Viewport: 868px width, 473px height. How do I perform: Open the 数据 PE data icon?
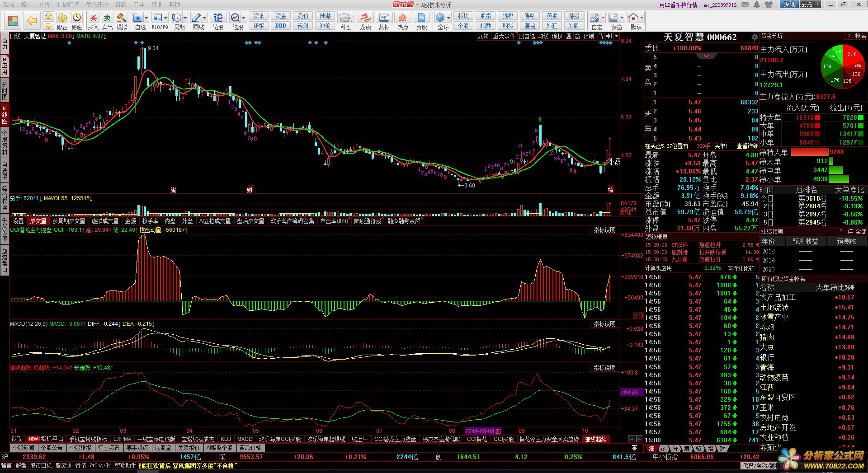pyautogui.click(x=384, y=18)
